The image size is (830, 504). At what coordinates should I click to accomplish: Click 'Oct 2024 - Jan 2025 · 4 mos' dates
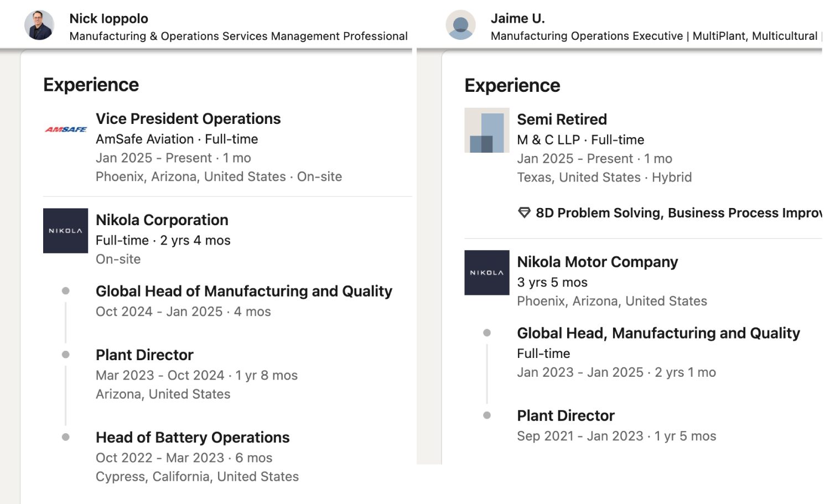pyautogui.click(x=183, y=311)
